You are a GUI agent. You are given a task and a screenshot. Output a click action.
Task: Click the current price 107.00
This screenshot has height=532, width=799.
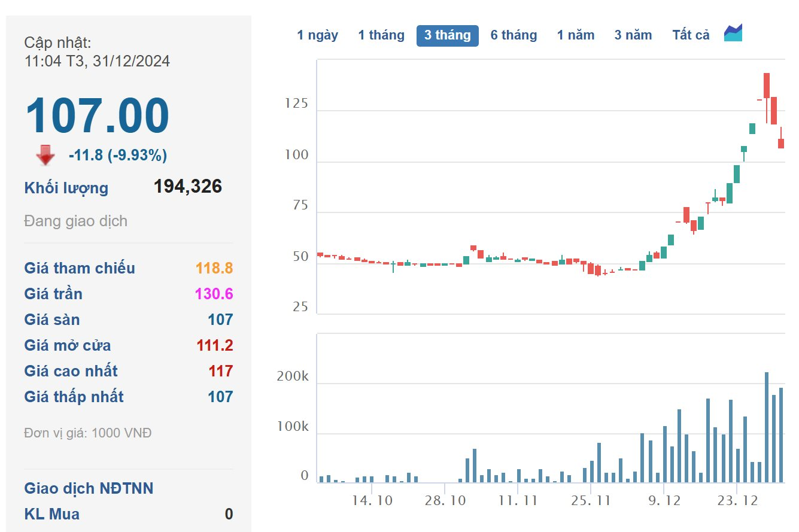(x=97, y=115)
